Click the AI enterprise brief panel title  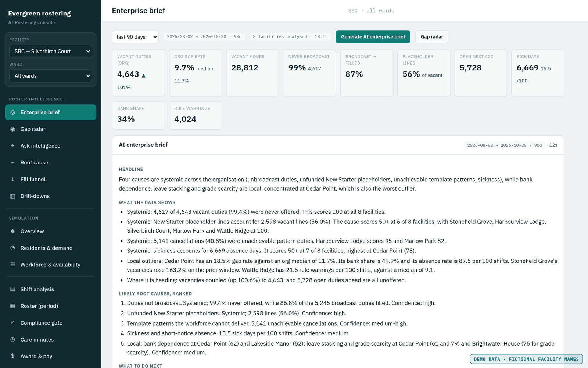coord(143,145)
